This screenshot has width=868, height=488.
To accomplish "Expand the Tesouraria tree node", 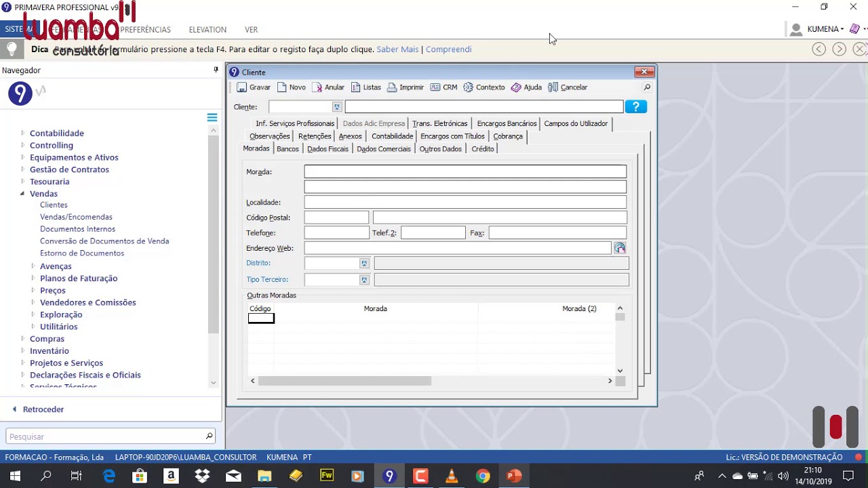I will coord(22,181).
